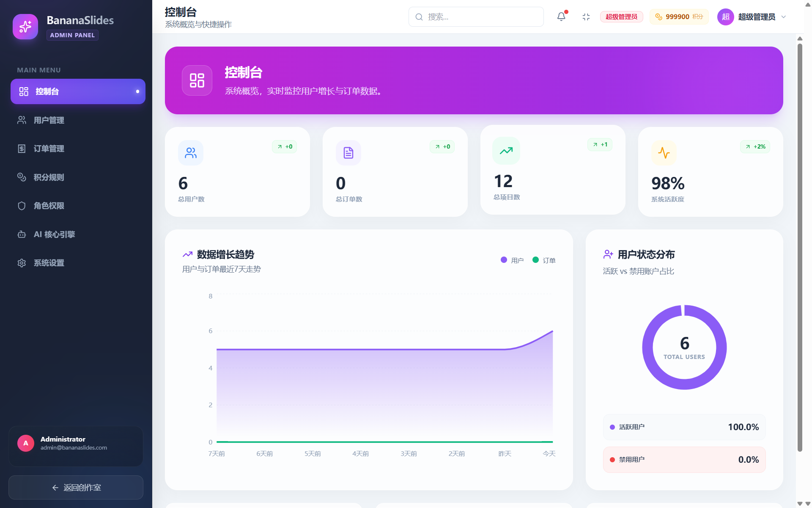Click the document icon on 总订单数 card

click(348, 153)
